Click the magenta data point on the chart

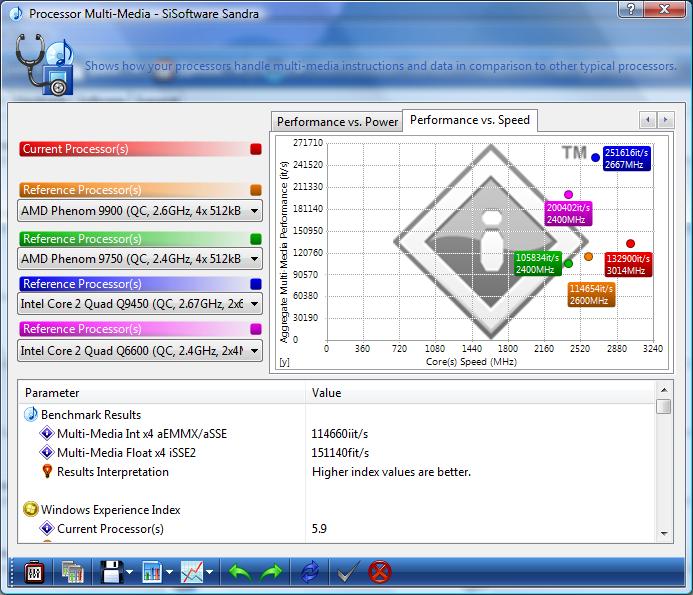(x=568, y=195)
